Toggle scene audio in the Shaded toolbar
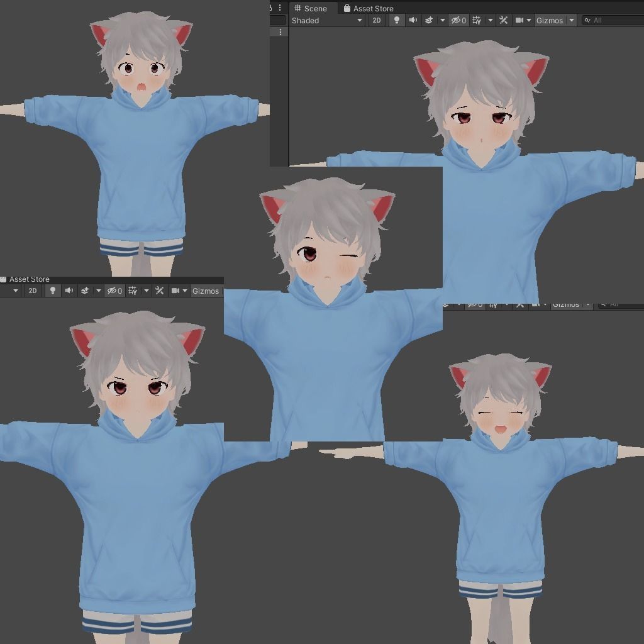Image resolution: width=644 pixels, height=644 pixels. [413, 20]
